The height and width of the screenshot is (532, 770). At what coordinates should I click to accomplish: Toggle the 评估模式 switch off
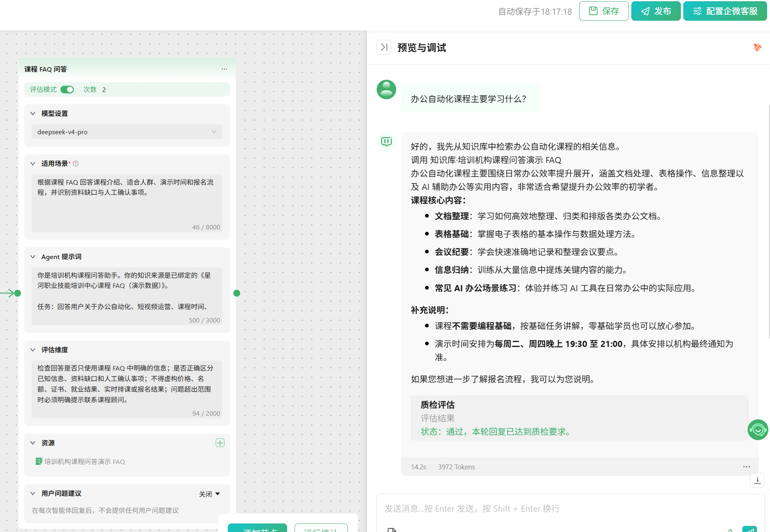point(67,89)
